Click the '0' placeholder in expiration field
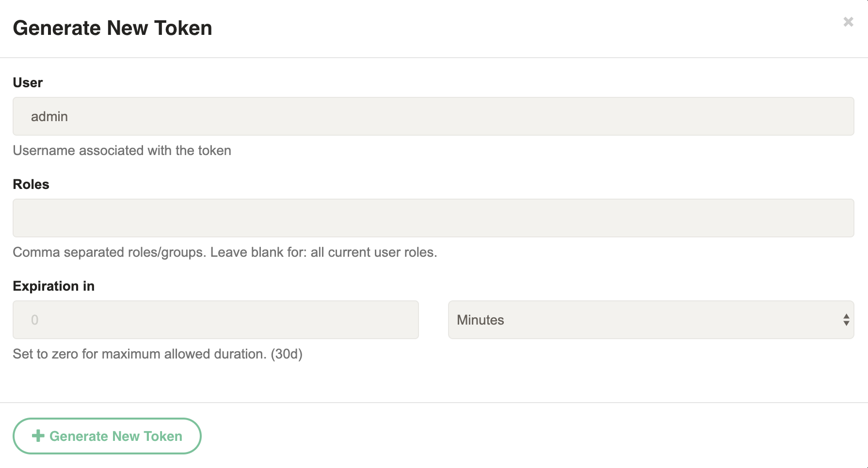This screenshot has width=868, height=468. coord(34,320)
